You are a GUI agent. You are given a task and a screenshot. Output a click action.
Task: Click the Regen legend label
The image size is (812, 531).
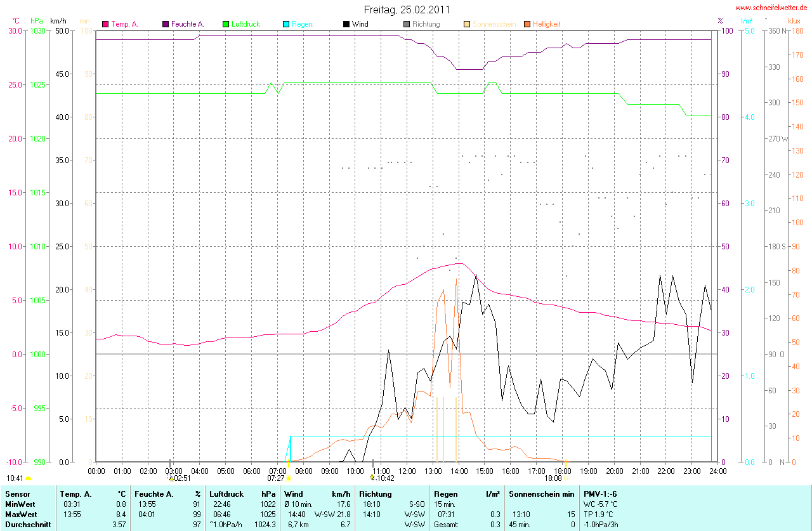302,24
